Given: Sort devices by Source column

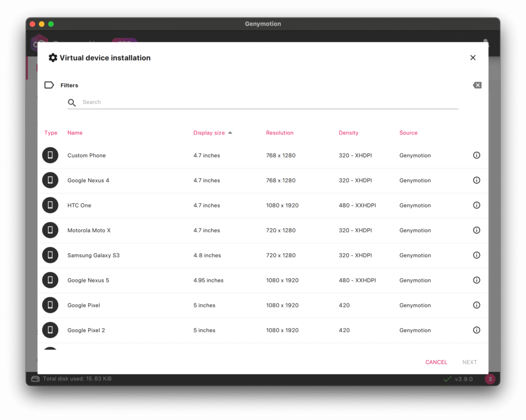Looking at the screenshot, I should coord(408,132).
